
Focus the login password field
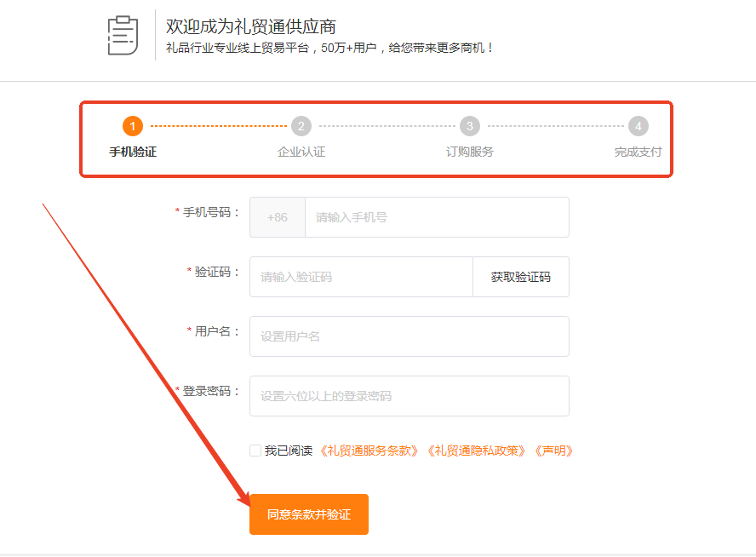pyautogui.click(x=409, y=396)
